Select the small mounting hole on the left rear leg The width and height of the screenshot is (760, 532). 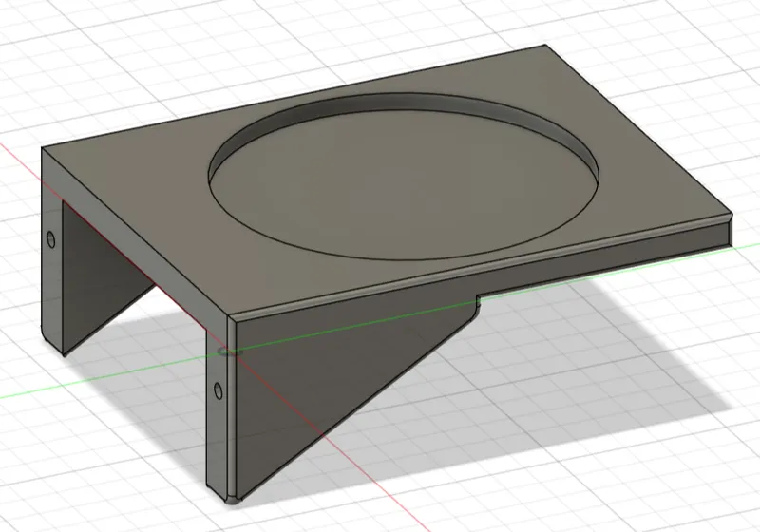50,239
